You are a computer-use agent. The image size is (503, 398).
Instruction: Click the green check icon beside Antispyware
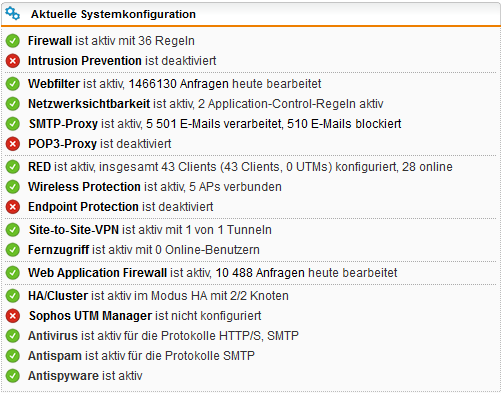(x=13, y=376)
